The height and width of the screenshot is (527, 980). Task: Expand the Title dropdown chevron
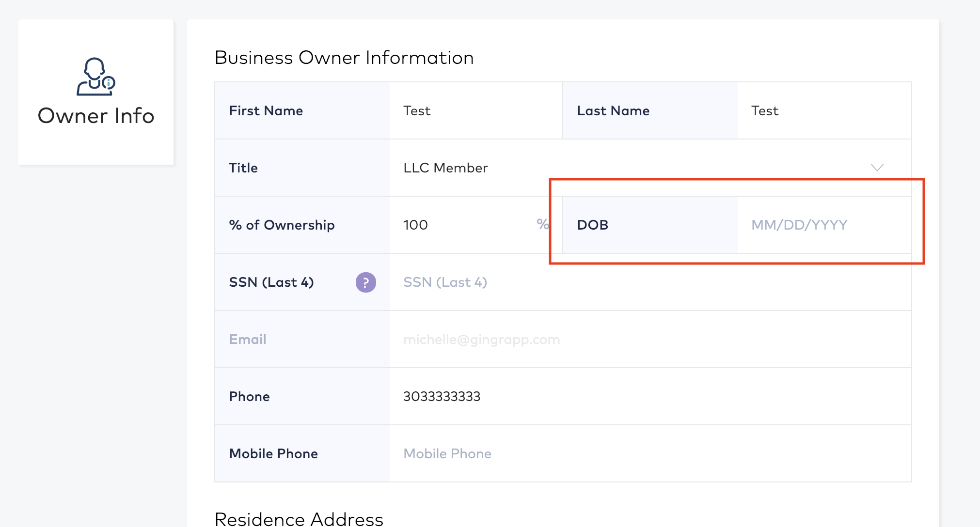tap(877, 168)
